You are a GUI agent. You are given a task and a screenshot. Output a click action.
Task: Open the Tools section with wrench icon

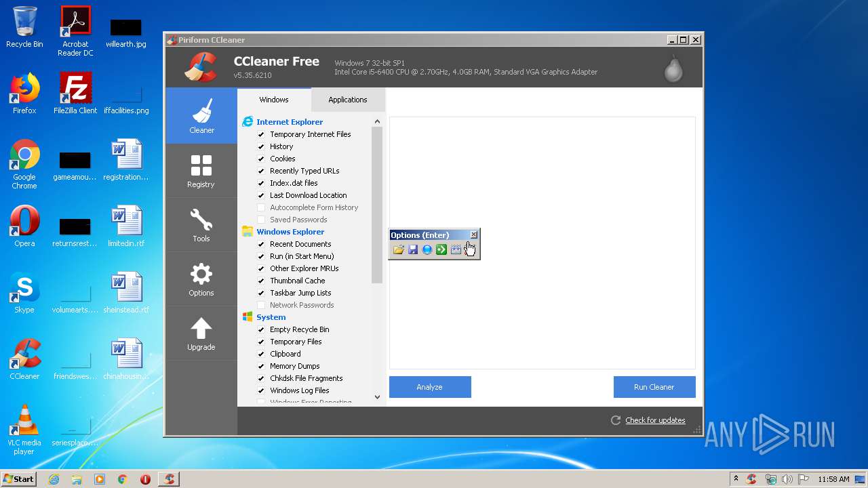(201, 225)
